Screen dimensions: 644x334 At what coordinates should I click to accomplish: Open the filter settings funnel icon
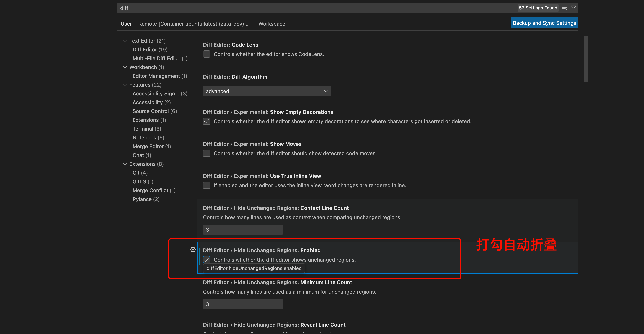point(573,8)
